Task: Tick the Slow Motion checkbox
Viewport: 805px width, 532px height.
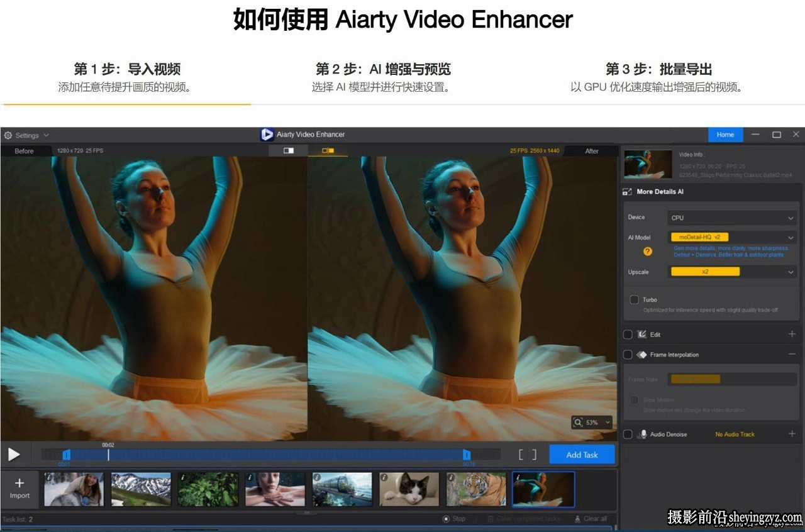Action: pyautogui.click(x=634, y=400)
